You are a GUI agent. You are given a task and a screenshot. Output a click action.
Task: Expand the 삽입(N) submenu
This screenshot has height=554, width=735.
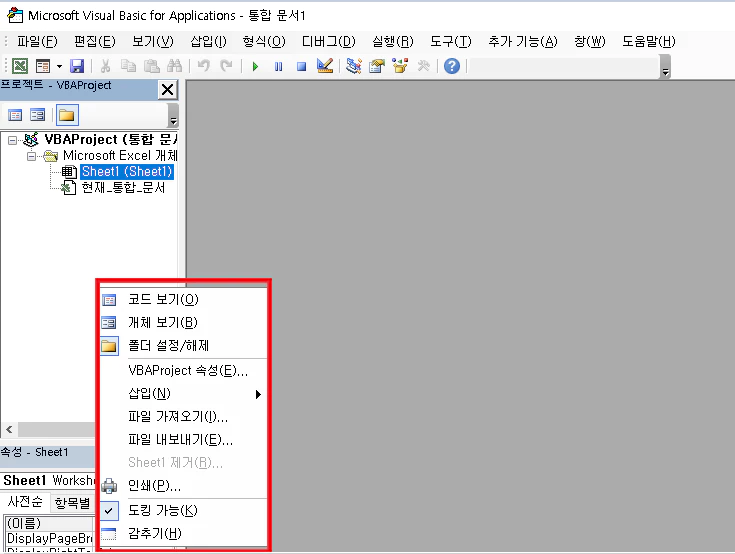[x=183, y=394]
